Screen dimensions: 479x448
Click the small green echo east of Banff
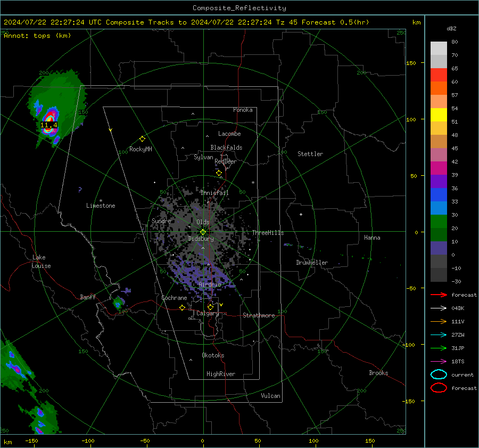tap(118, 303)
